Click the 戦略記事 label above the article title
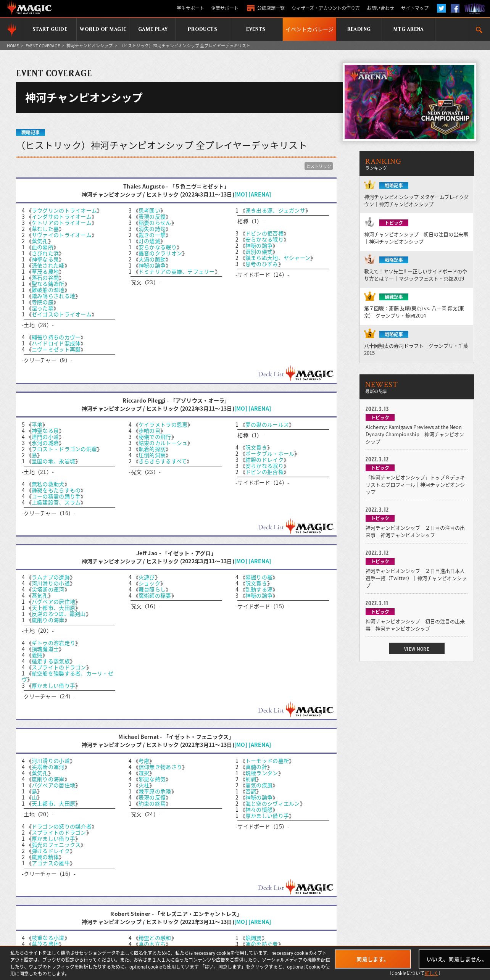Image resolution: width=490 pixels, height=980 pixels. (31, 132)
